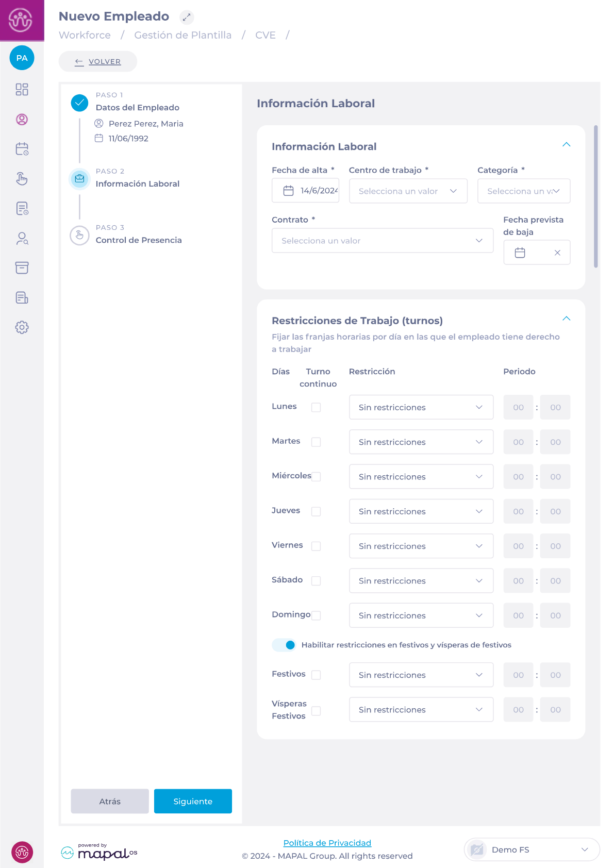Open the Contrato dropdown
The image size is (614, 868).
(382, 241)
